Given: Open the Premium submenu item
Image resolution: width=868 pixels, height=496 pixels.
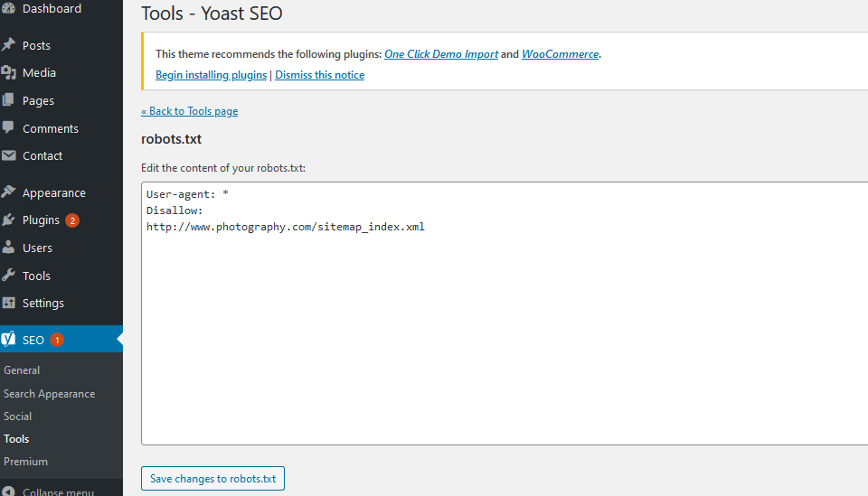Looking at the screenshot, I should [25, 462].
